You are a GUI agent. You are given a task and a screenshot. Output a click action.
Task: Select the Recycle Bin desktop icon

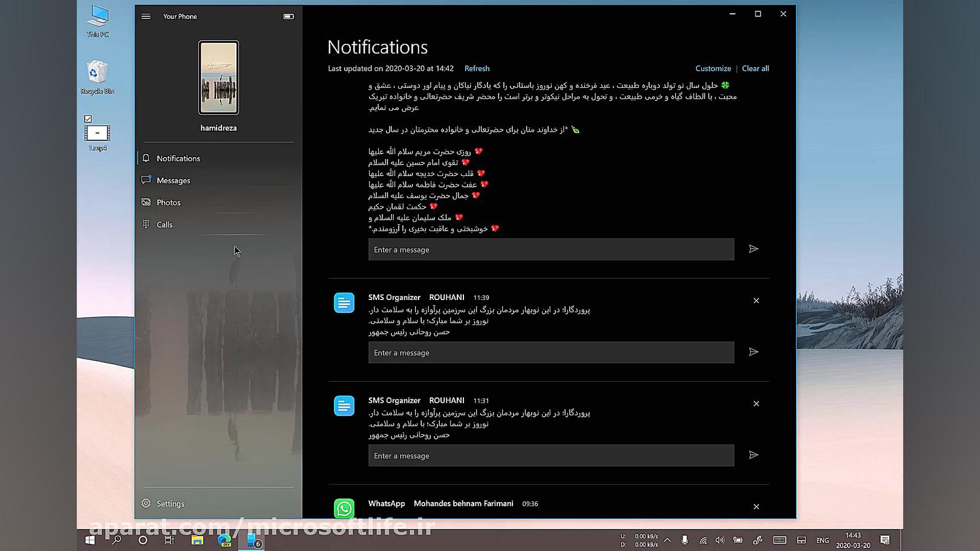pos(97,77)
